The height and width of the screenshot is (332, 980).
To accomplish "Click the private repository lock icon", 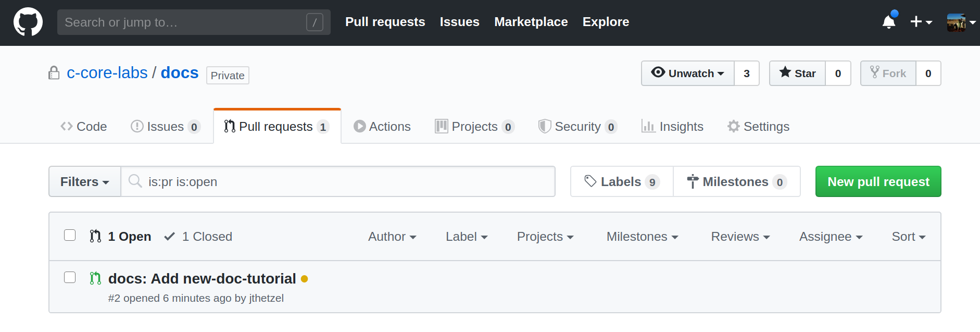I will (54, 72).
